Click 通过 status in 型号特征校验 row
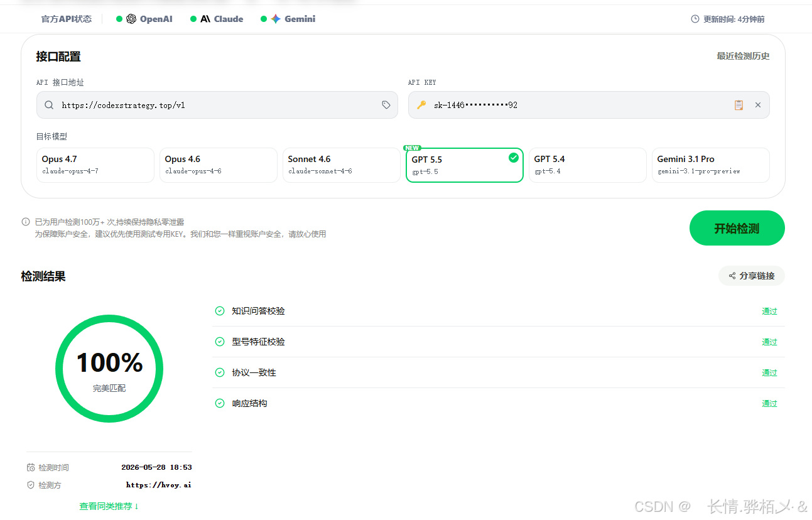Viewport: 812px width, 520px height. tap(769, 342)
